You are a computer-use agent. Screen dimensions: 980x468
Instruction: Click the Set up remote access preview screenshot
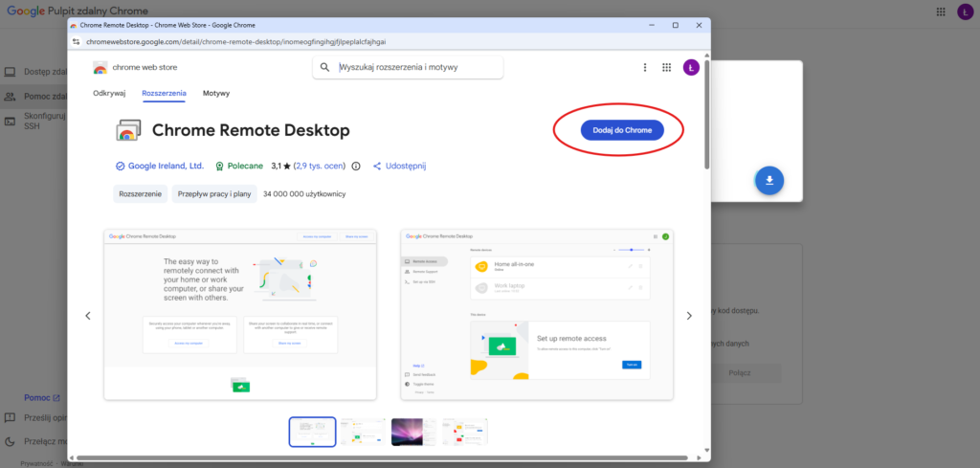537,314
